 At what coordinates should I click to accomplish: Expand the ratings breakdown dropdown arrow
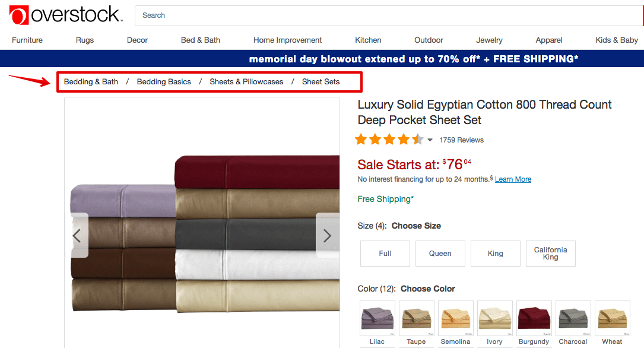(x=430, y=140)
